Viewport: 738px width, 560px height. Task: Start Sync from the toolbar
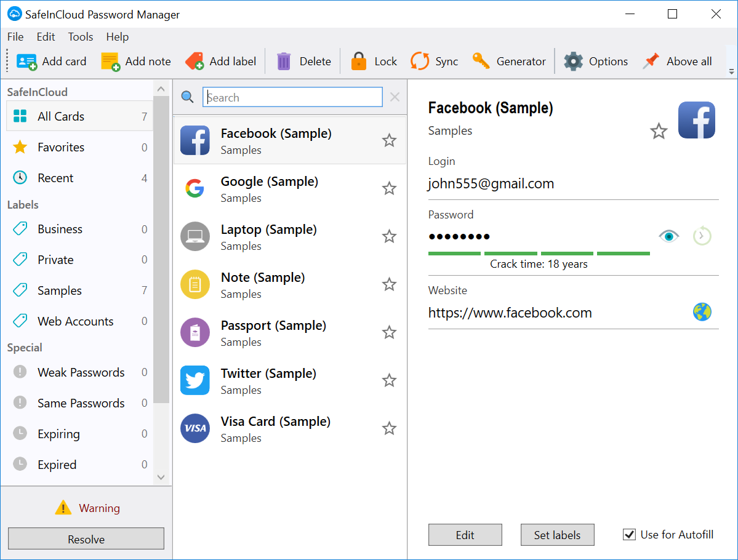(x=419, y=61)
